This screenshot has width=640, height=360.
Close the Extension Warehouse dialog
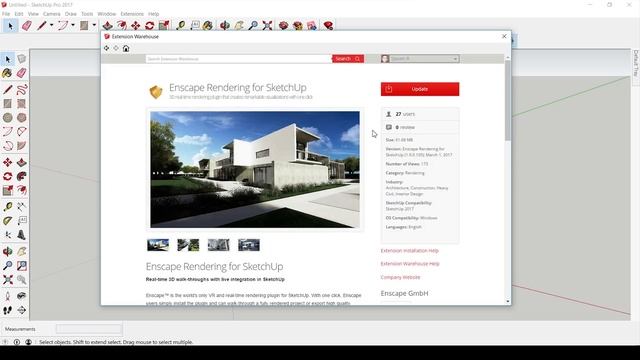pos(504,36)
